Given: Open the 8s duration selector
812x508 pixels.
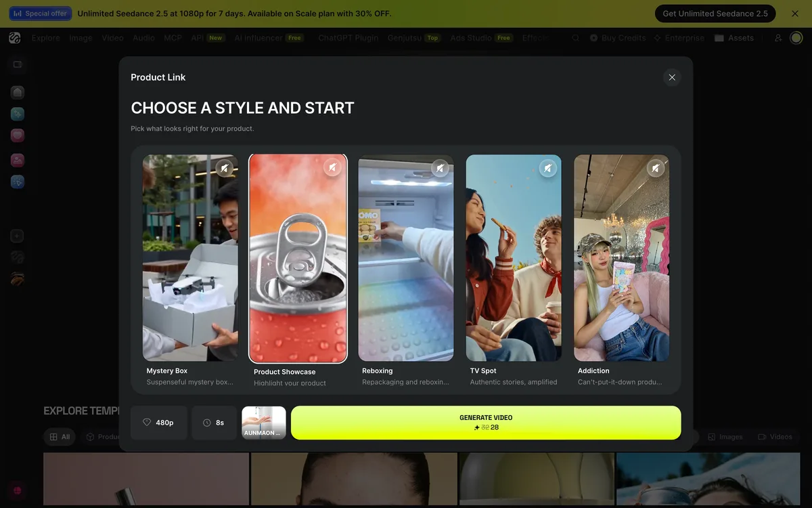Looking at the screenshot, I should (x=214, y=423).
